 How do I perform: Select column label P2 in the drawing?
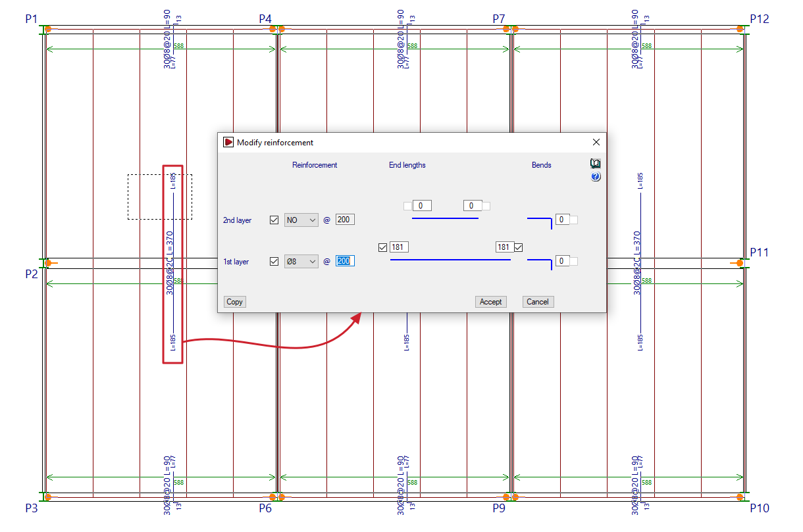coord(32,274)
